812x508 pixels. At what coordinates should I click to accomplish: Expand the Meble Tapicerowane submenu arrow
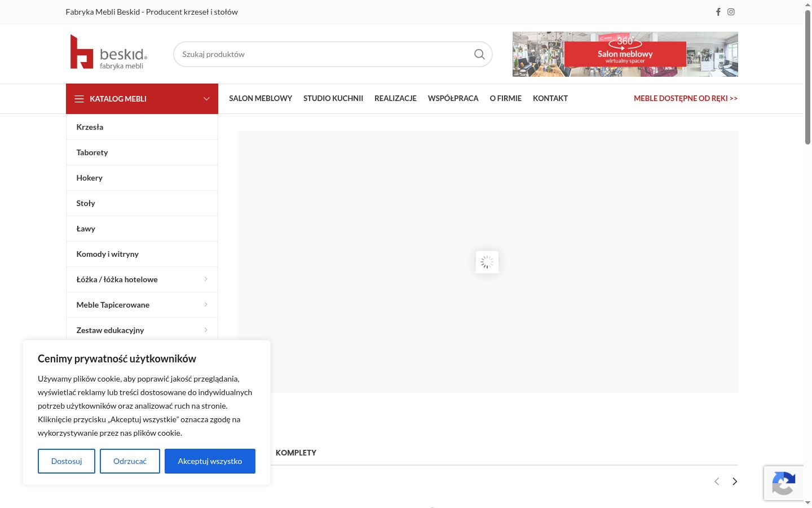click(206, 305)
